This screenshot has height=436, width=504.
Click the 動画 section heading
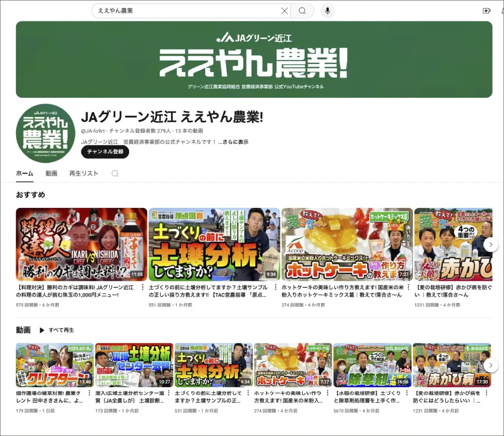point(23,330)
